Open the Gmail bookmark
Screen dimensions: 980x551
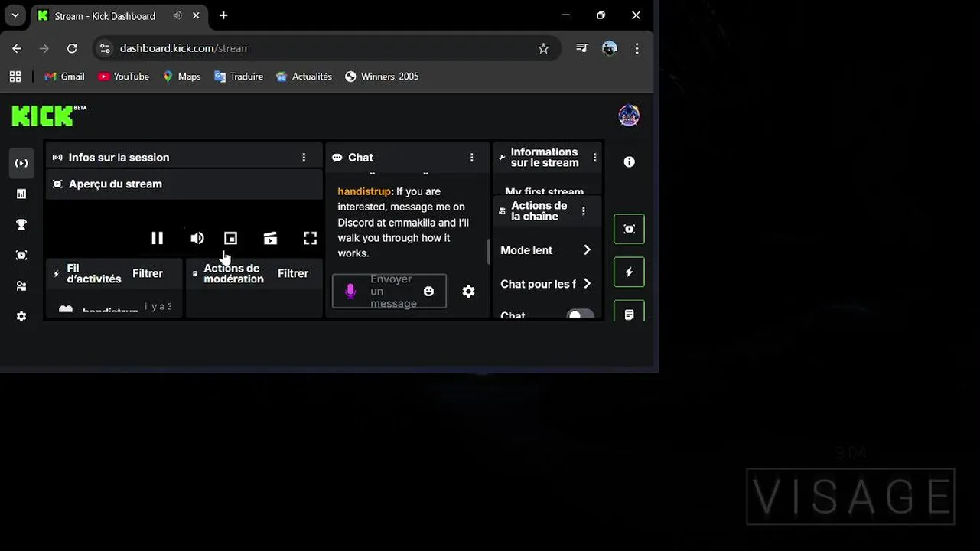[x=65, y=77]
